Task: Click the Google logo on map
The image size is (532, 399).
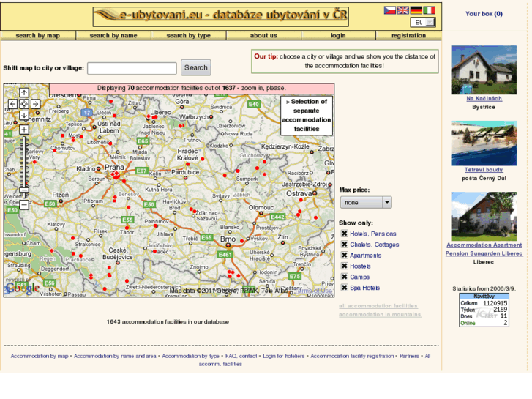Action: tap(23, 288)
